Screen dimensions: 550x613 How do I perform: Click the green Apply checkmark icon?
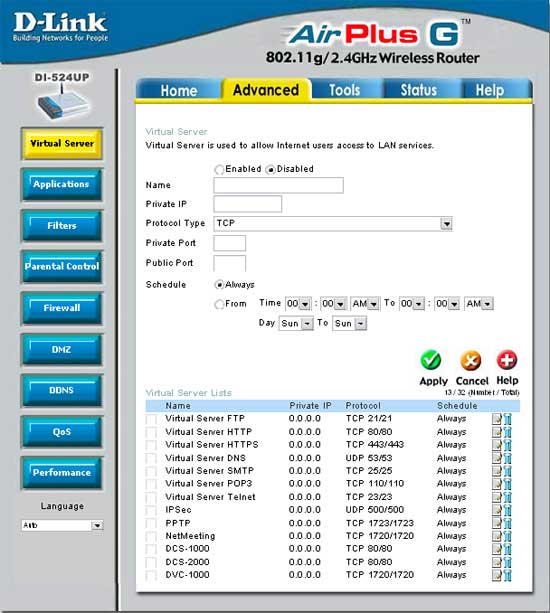(x=430, y=360)
